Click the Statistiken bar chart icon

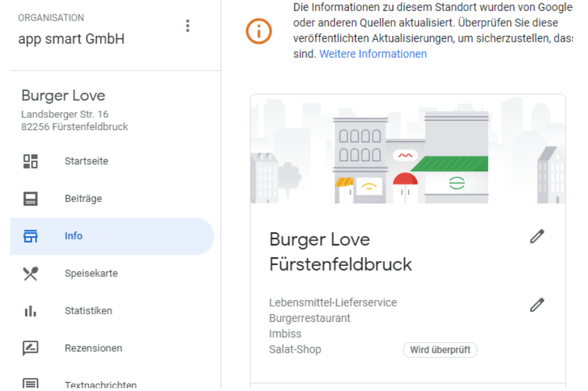coord(31,311)
